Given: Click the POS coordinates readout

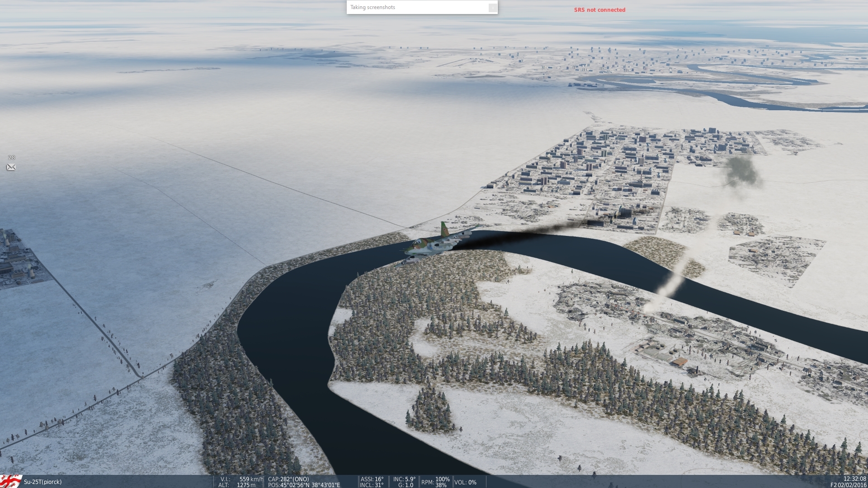Looking at the screenshot, I should click(x=304, y=485).
